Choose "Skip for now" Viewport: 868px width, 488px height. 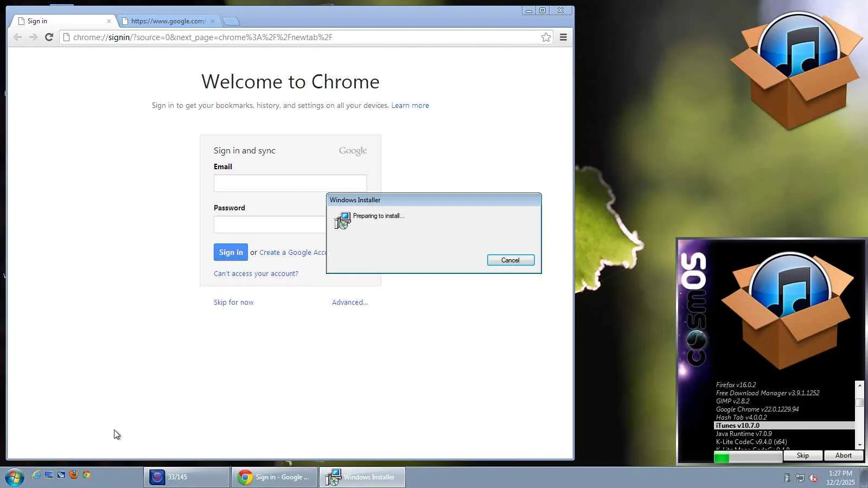click(233, 302)
